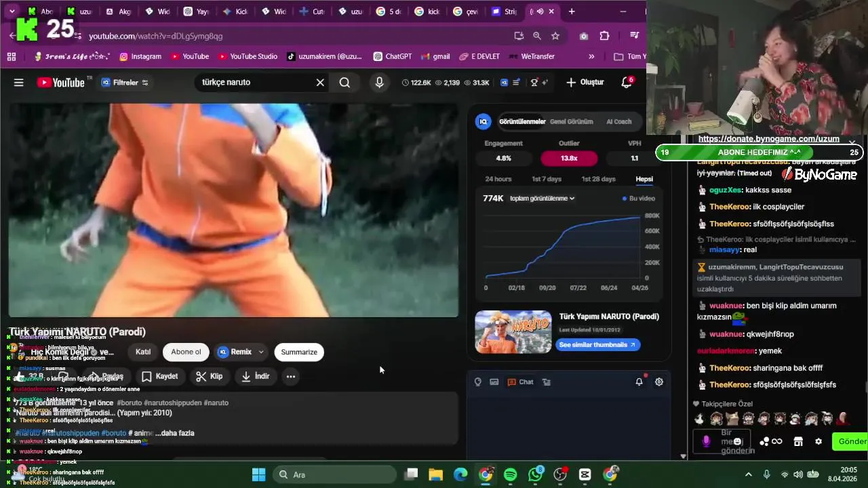
Task: Download the video with İndir
Action: (256, 376)
